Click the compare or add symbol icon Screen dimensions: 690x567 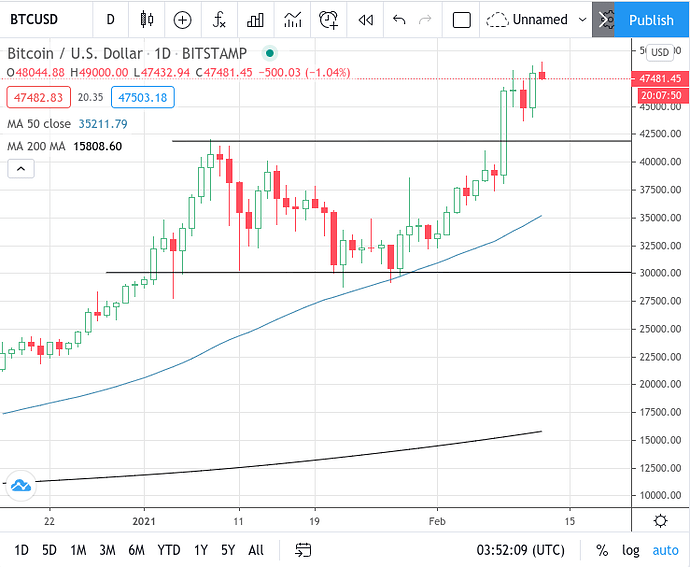click(x=182, y=20)
